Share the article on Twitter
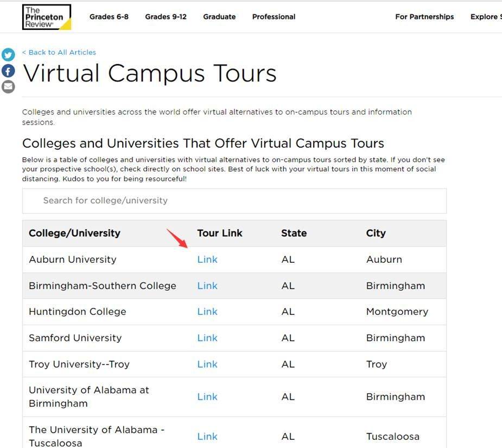Image resolution: width=502 pixels, height=448 pixels. [8, 55]
